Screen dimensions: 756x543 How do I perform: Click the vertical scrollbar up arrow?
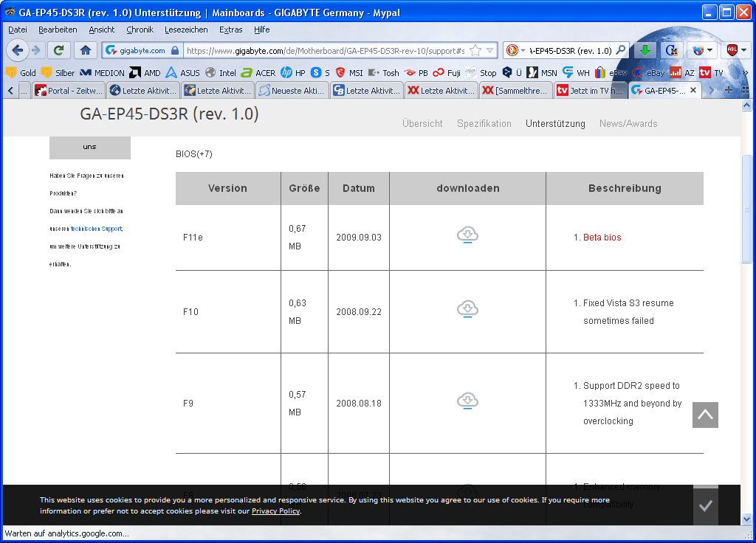point(746,105)
